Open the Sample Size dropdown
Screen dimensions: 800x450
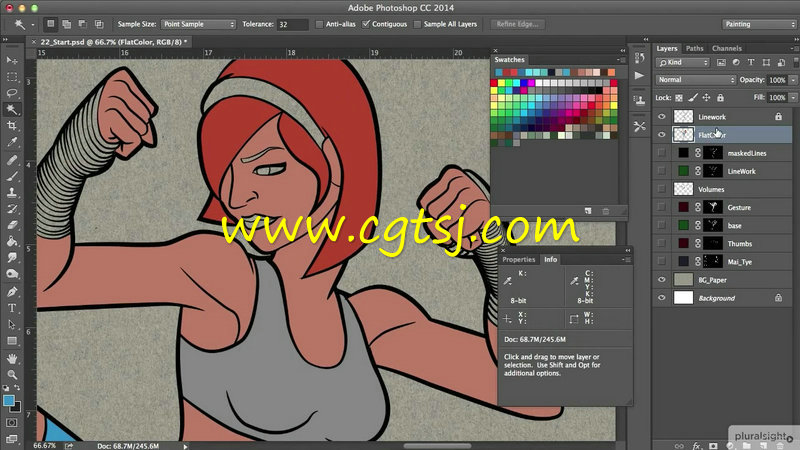[198, 24]
